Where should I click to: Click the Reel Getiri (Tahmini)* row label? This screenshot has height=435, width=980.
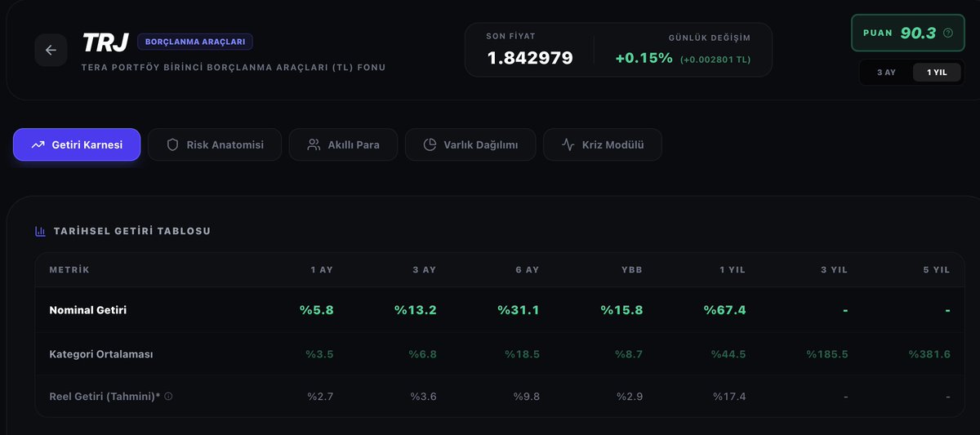(x=105, y=397)
